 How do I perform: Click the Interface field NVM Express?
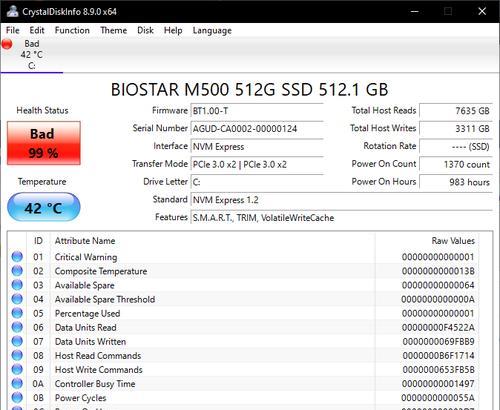coord(257,146)
